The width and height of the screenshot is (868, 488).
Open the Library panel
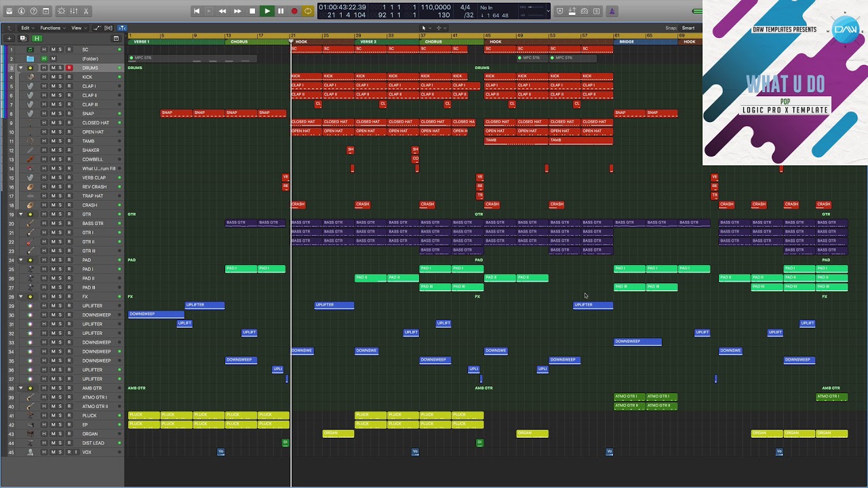pos(9,11)
